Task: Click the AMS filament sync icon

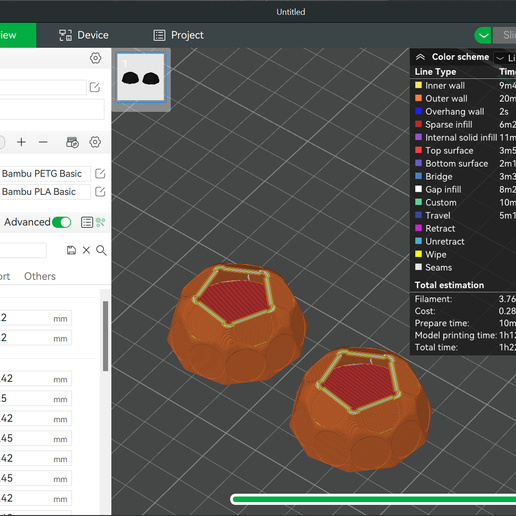Action: pos(72,142)
